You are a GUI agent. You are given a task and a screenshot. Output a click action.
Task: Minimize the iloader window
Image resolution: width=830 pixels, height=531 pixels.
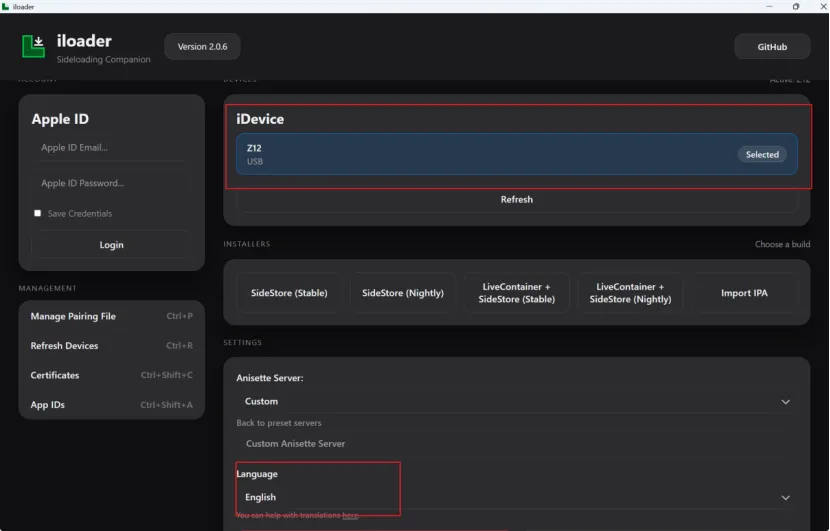pyautogui.click(x=769, y=6)
